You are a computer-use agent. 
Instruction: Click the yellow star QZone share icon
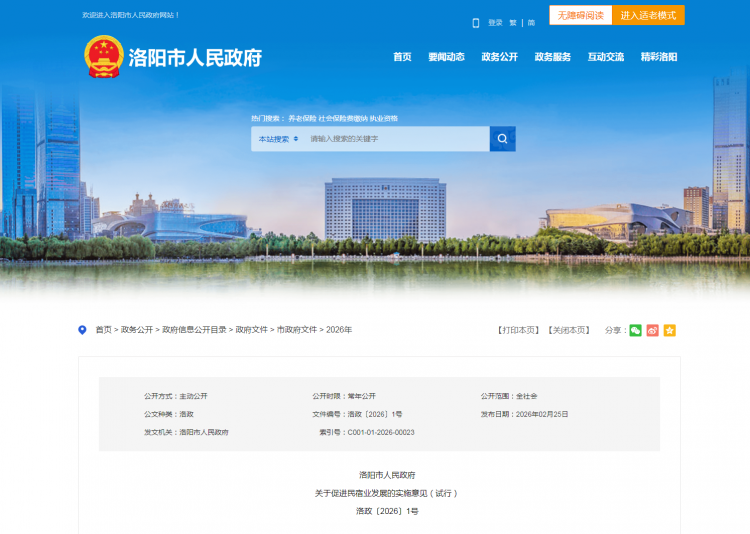[x=670, y=330]
